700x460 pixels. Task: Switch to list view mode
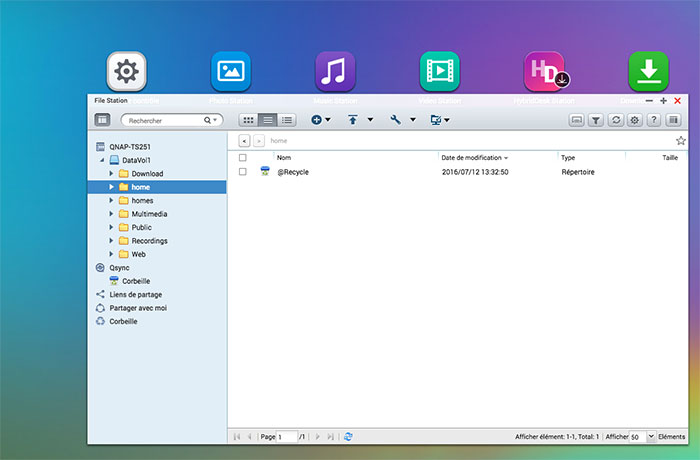coord(267,120)
